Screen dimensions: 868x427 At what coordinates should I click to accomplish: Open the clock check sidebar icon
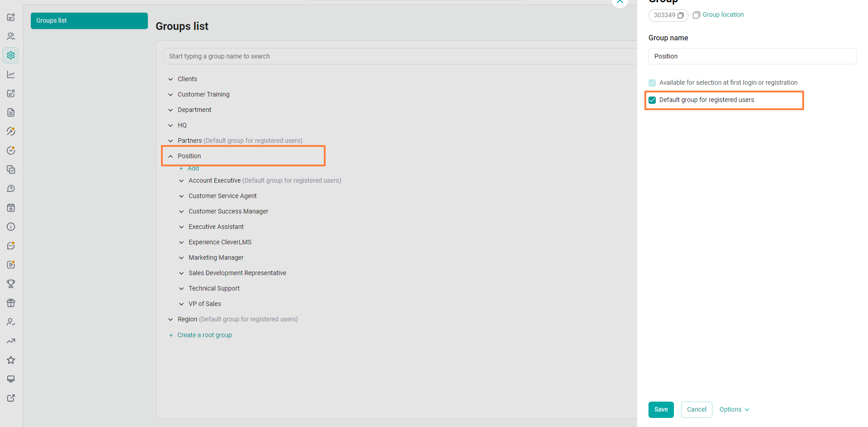(11, 150)
